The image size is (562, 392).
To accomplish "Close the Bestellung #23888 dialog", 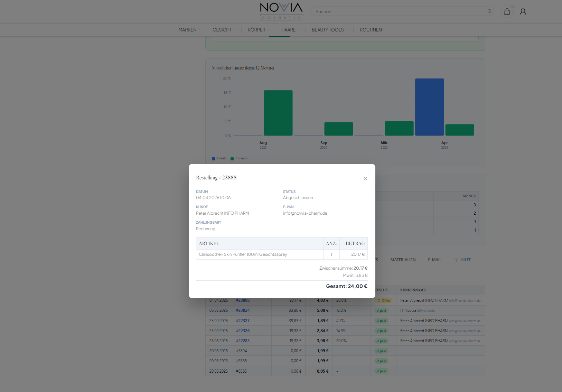I will tap(365, 179).
